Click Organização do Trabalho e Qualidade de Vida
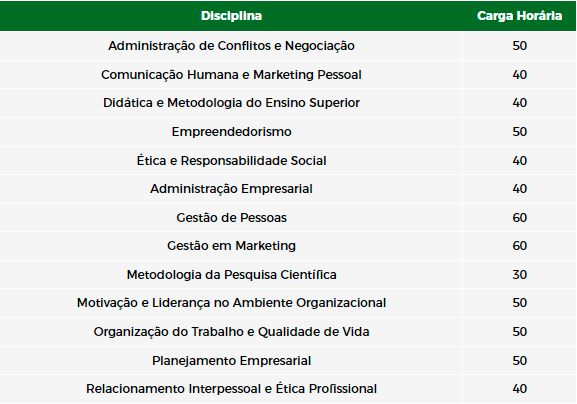The width and height of the screenshot is (577, 404). pyautogui.click(x=231, y=332)
